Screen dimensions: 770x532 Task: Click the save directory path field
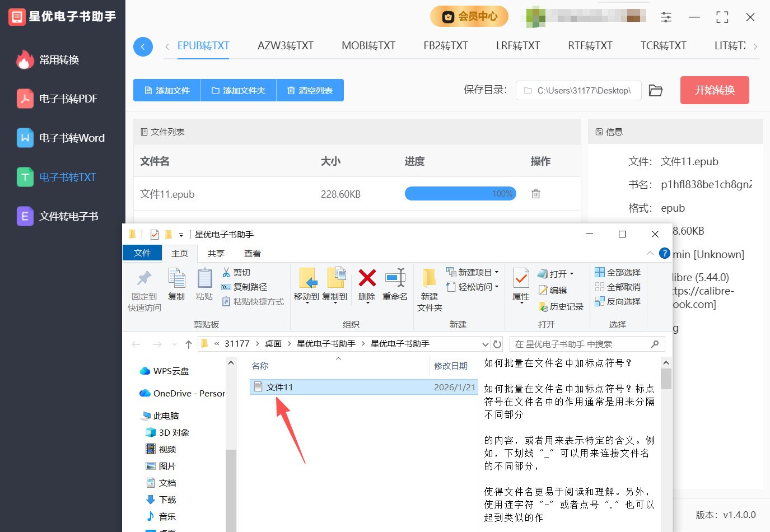pos(578,90)
